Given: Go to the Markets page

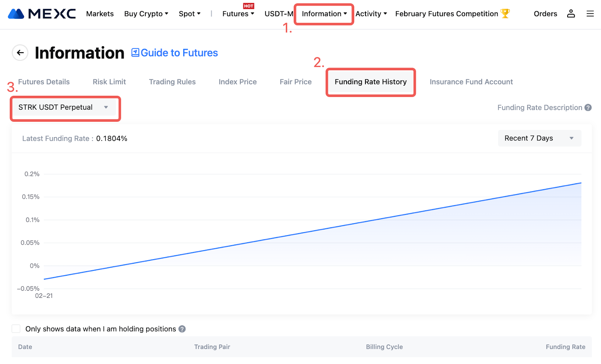Looking at the screenshot, I should (100, 14).
